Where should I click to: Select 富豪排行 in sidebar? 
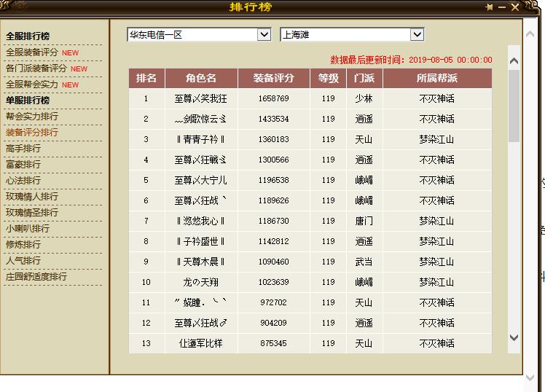pyautogui.click(x=23, y=164)
